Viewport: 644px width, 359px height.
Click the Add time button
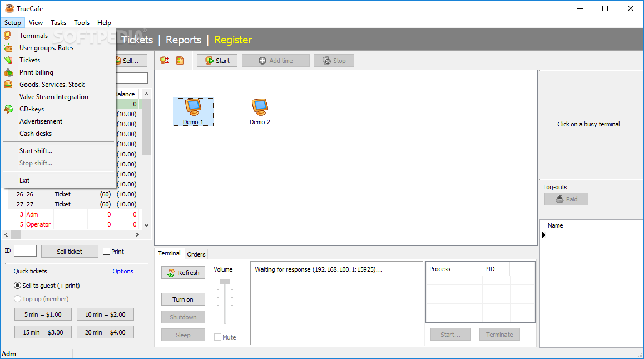[276, 61]
